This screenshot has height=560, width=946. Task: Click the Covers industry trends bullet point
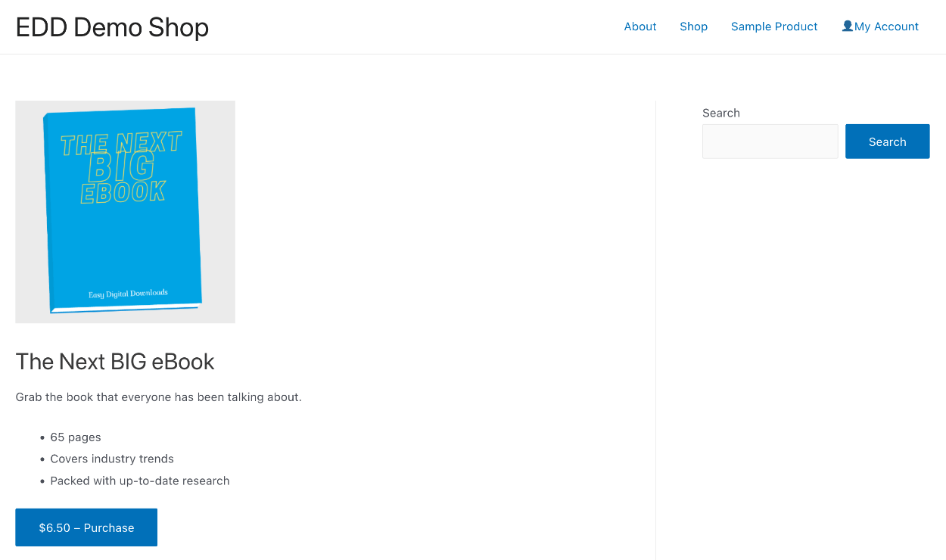(x=111, y=459)
